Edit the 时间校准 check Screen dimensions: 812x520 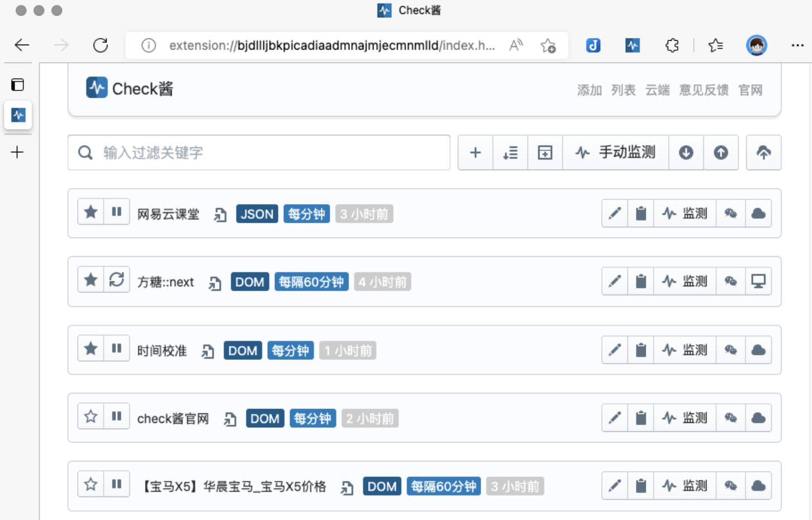(x=615, y=350)
